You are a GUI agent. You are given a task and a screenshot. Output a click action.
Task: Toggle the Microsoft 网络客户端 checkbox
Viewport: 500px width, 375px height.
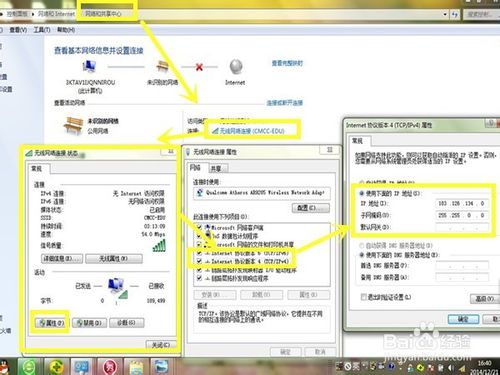(x=199, y=227)
